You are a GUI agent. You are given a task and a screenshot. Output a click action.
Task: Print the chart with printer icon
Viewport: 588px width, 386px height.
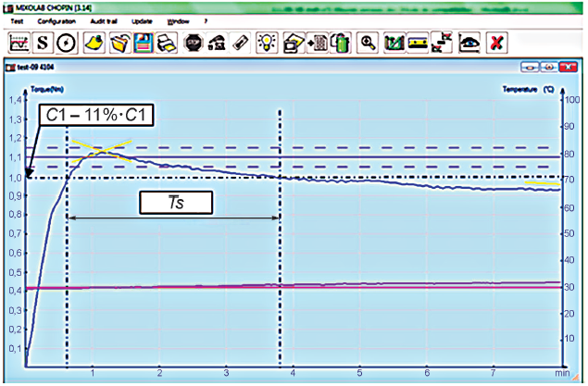166,42
